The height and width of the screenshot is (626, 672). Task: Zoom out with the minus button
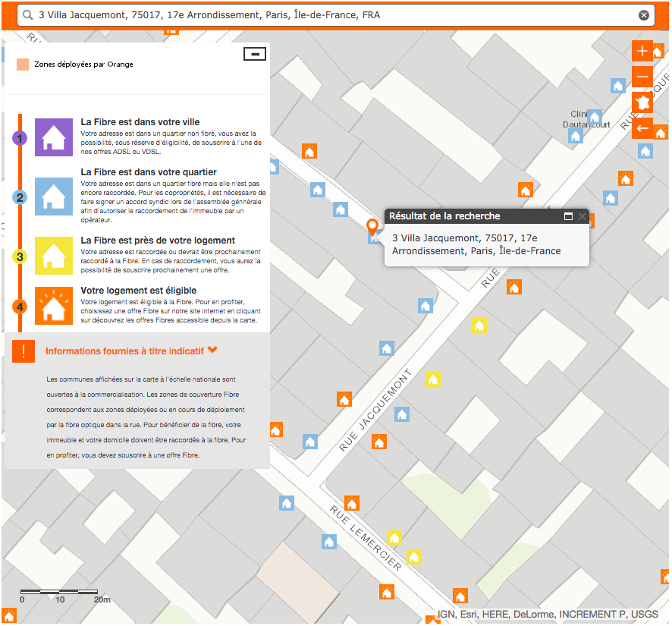point(642,77)
